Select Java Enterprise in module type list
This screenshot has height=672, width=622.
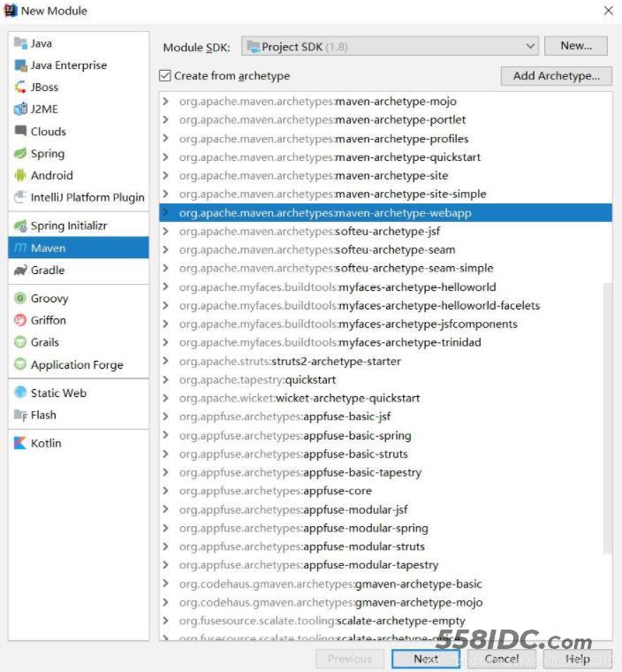68,65
